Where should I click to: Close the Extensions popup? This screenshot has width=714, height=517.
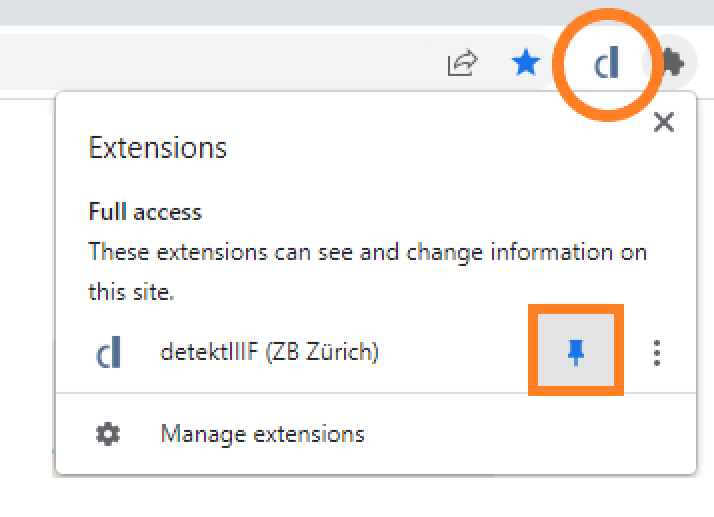(663, 122)
